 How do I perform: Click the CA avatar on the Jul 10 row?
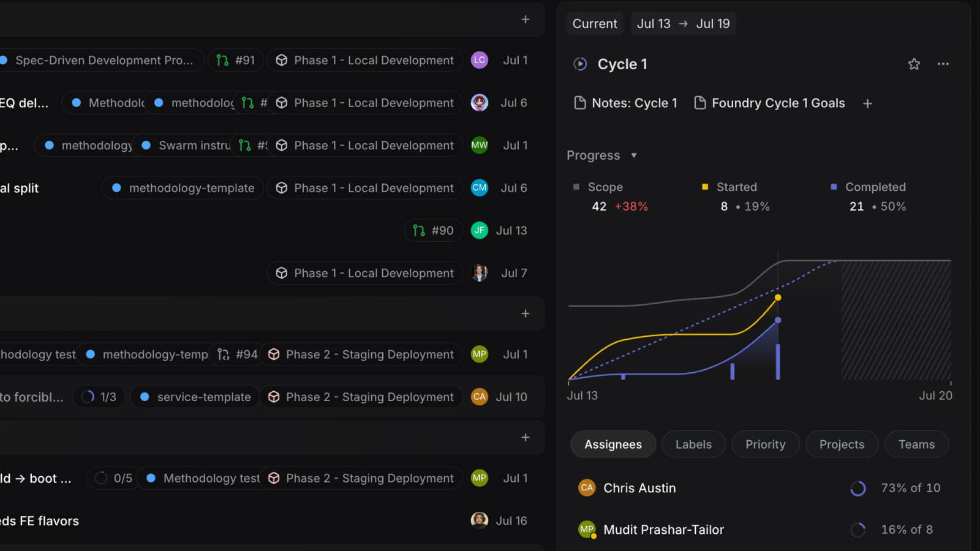click(480, 397)
